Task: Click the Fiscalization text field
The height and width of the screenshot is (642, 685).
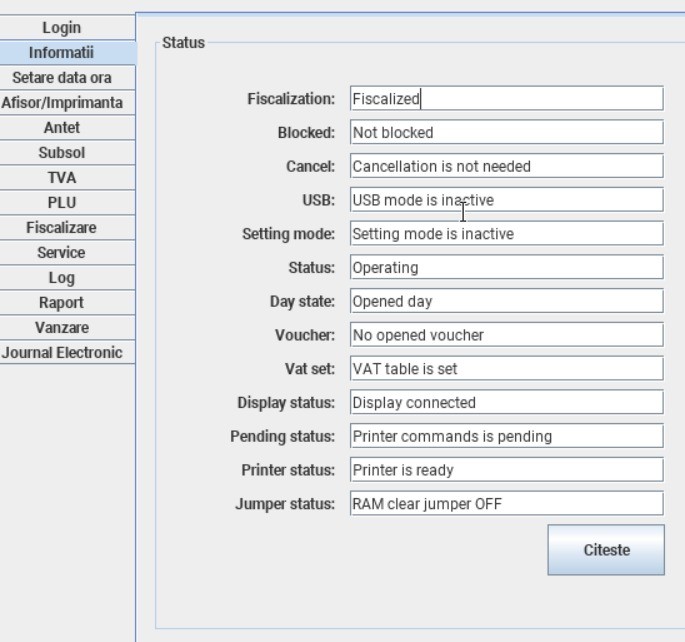Action: (x=506, y=98)
